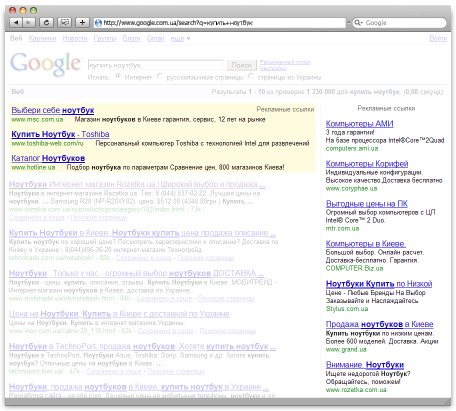Image resolution: width=456 pixels, height=411 pixels.
Task: Open sidebar ad 'Компьютеры Корифей'
Action: pyautogui.click(x=367, y=163)
